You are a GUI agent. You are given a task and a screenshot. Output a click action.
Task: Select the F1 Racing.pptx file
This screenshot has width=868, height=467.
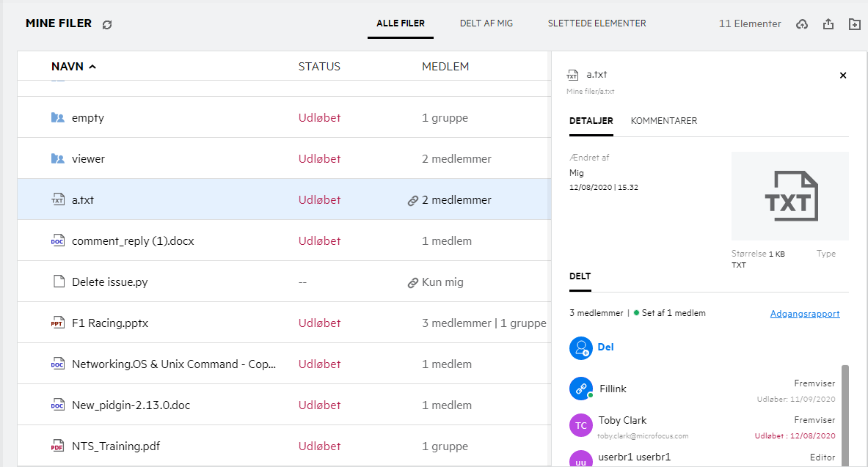[x=110, y=323]
